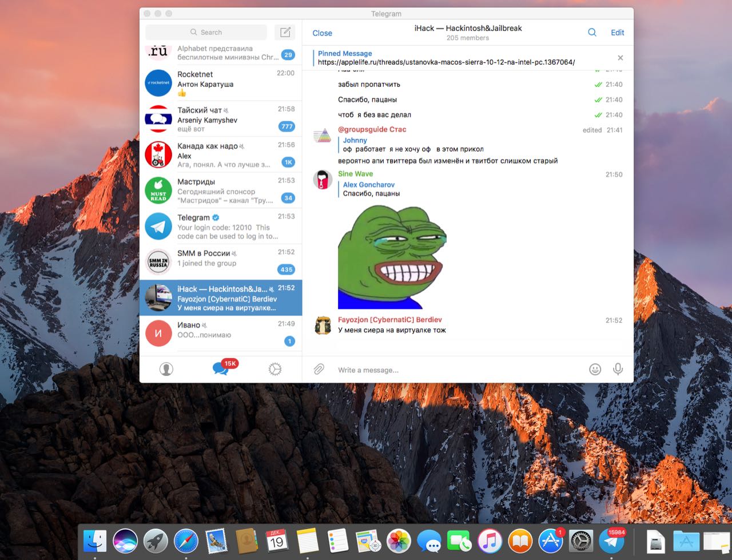Search within the iHack chat using magnifier icon

[x=592, y=33]
